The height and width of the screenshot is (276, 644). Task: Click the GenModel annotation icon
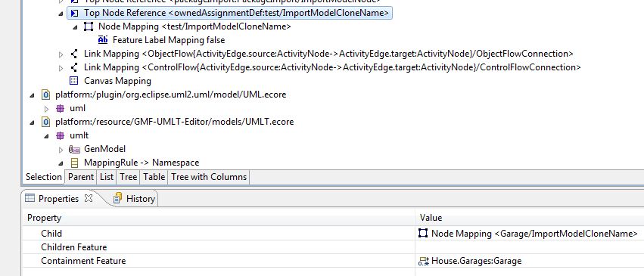point(74,149)
